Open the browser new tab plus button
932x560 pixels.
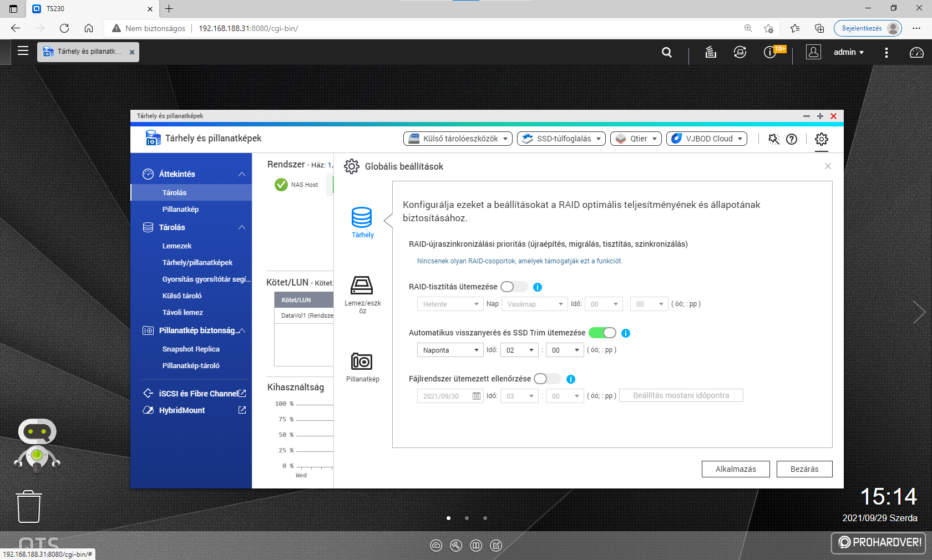point(169,8)
